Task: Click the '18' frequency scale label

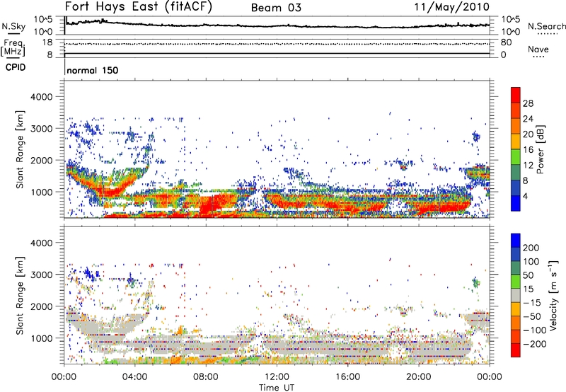Action: (47, 42)
